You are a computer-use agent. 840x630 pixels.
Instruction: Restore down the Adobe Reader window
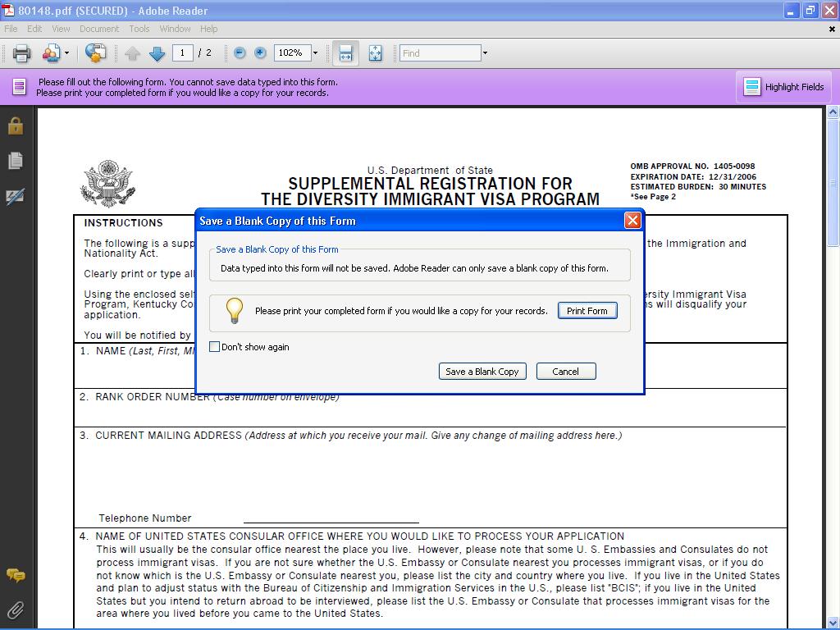[810, 10]
